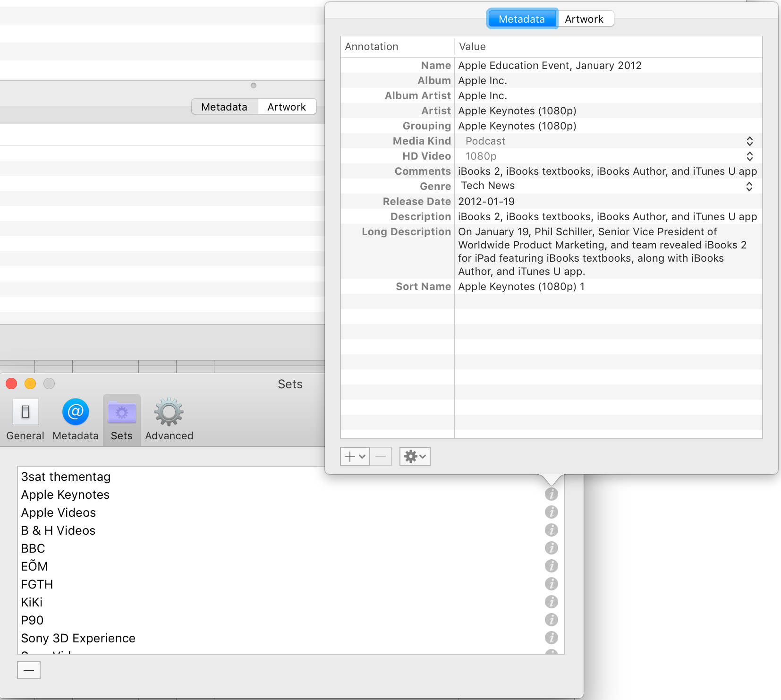
Task: Open the add annotation plus menu
Action: click(355, 456)
